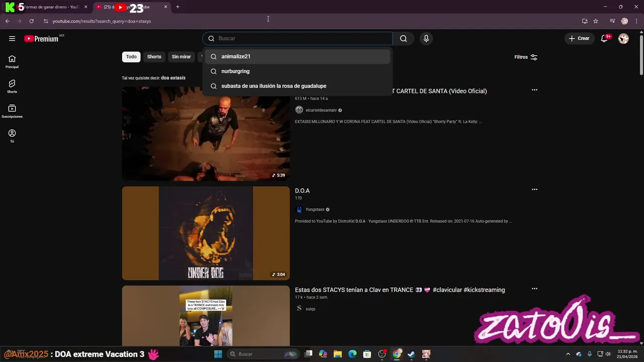Open the YouTube account avatar menu

[623, 39]
